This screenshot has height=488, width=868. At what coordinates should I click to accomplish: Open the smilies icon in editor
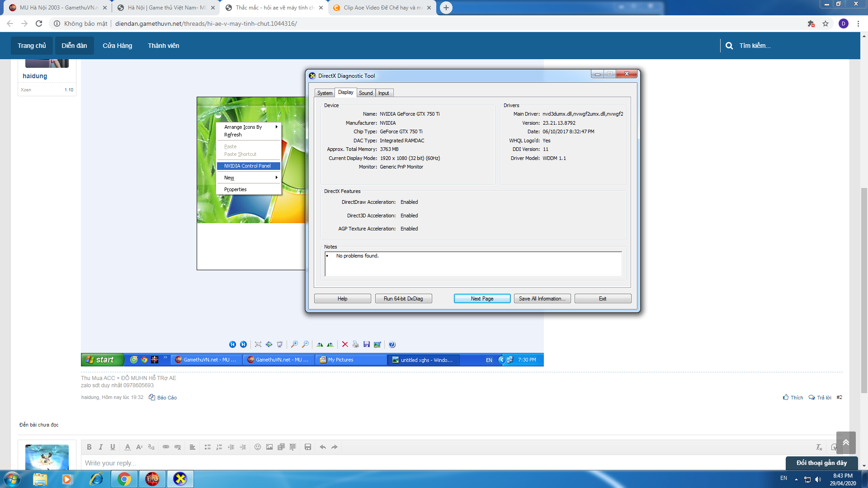coord(258,447)
